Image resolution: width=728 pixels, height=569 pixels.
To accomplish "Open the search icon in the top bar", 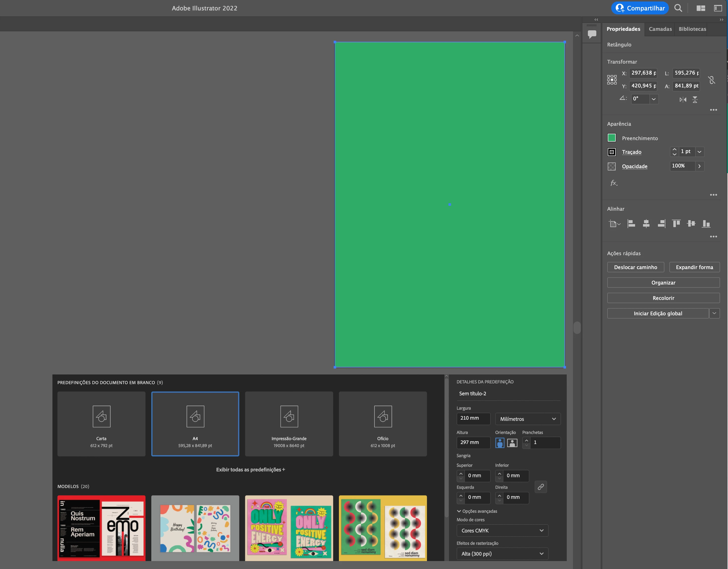I will [x=678, y=8].
